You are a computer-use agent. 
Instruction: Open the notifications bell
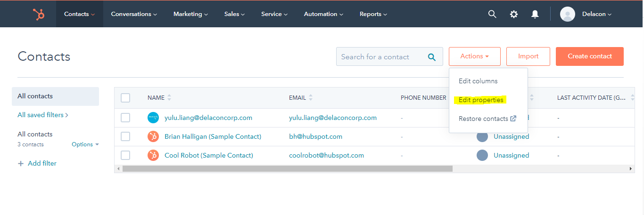click(535, 14)
